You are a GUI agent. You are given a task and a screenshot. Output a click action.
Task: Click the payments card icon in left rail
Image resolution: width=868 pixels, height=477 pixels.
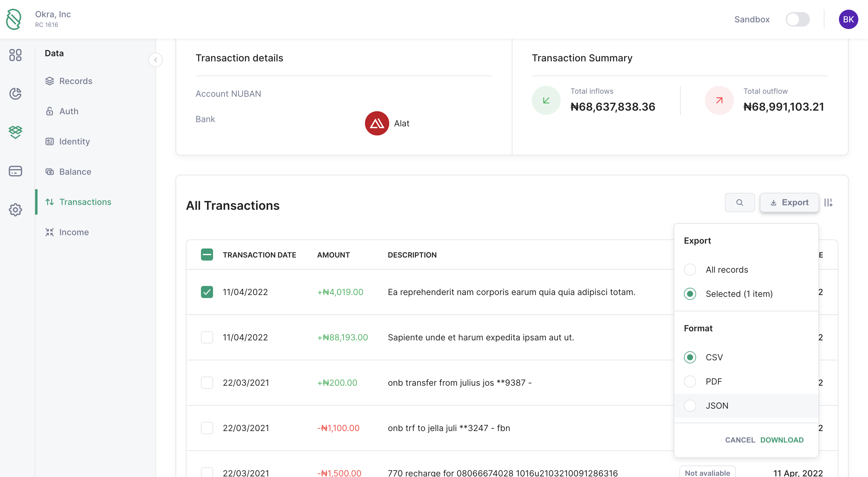click(x=15, y=171)
